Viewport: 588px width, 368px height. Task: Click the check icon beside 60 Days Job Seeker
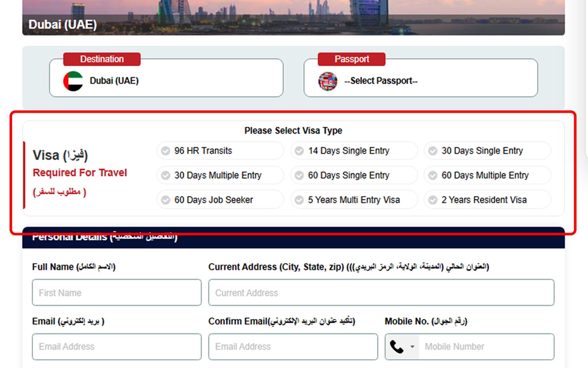[x=166, y=200]
